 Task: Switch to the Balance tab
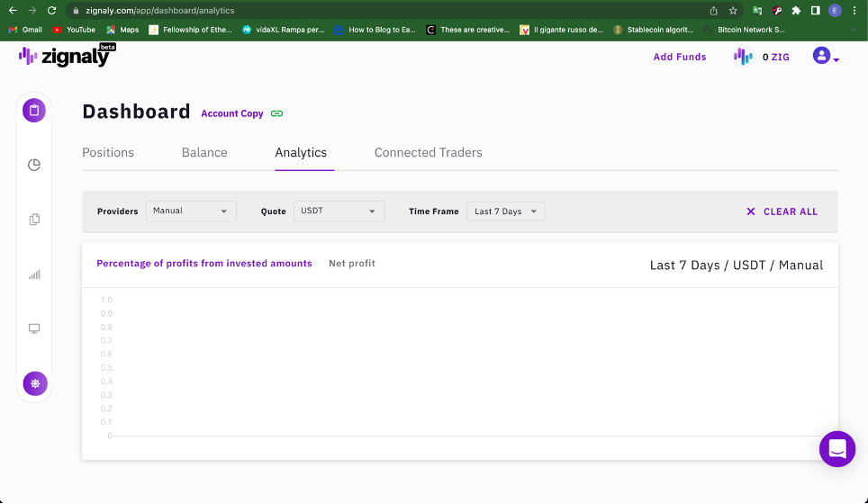coord(204,153)
